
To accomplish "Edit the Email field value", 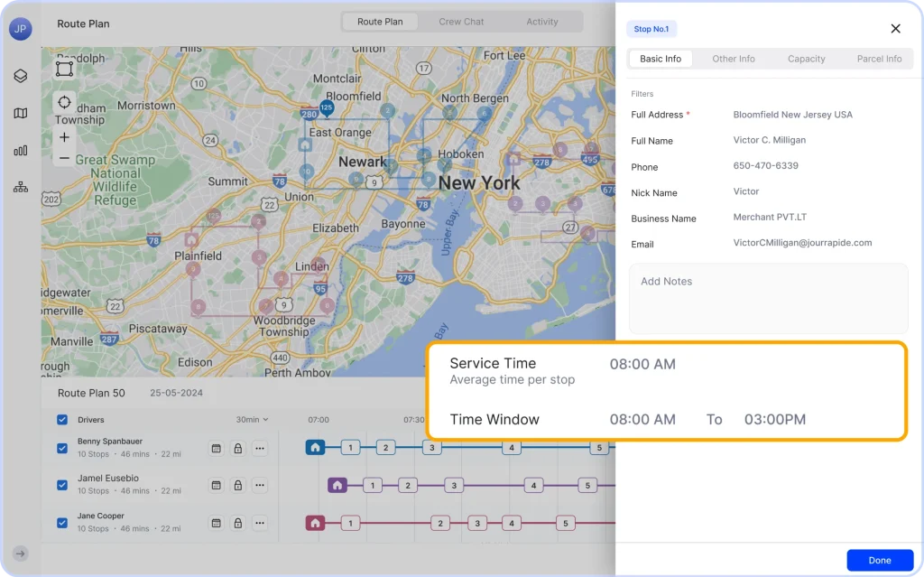I will (x=802, y=243).
